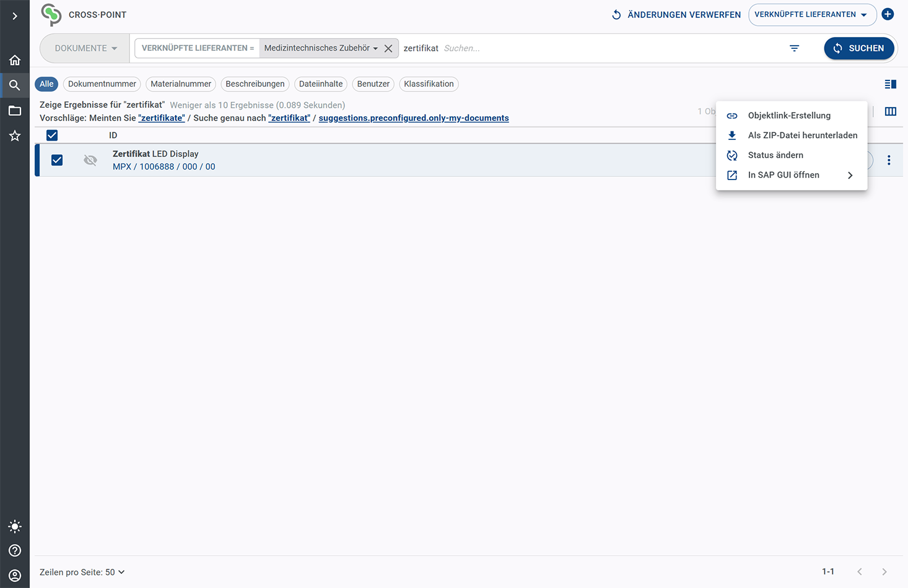Expand the DOKUMENTE dropdown

(x=85, y=48)
